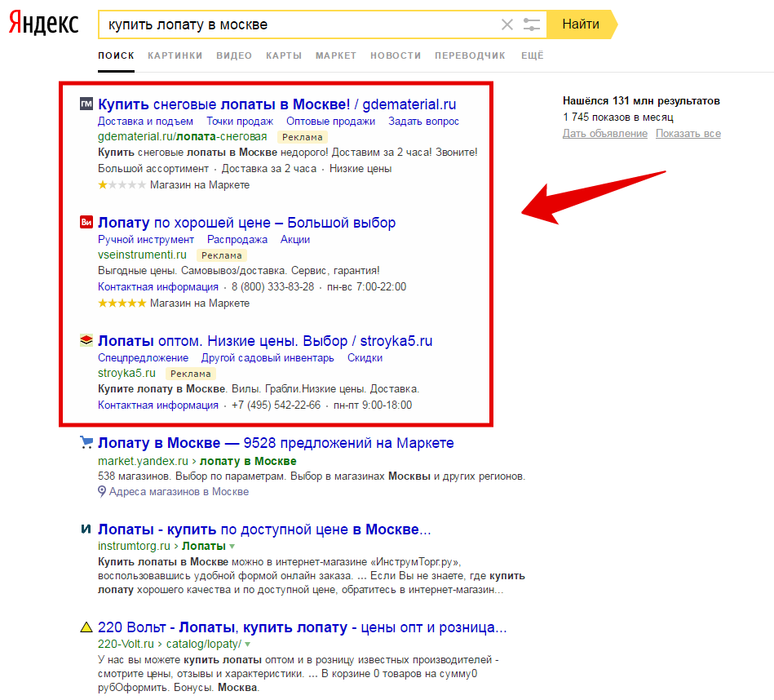Open 220 Вольт Лопаты result title

coord(302,627)
